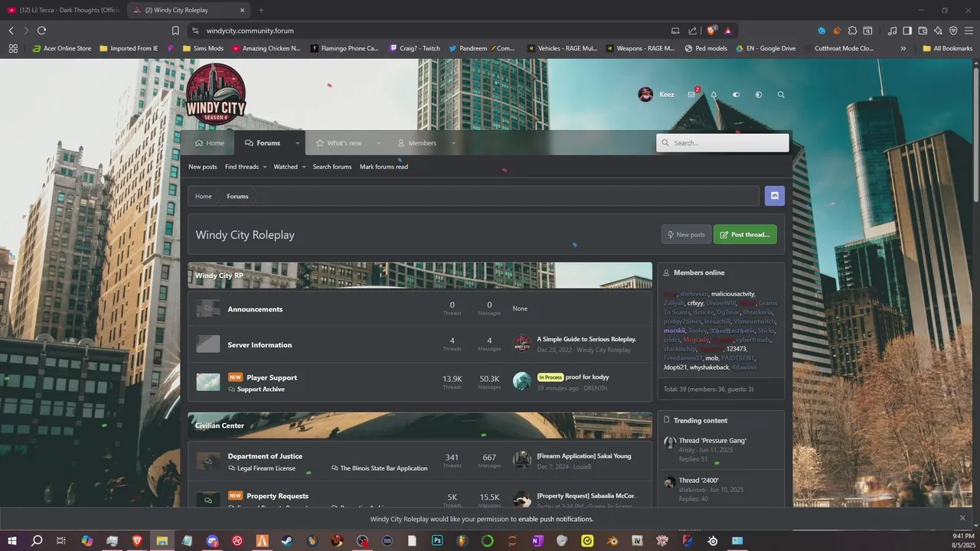Open the Home navigation tab
The image size is (980, 551).
pyautogui.click(x=210, y=143)
